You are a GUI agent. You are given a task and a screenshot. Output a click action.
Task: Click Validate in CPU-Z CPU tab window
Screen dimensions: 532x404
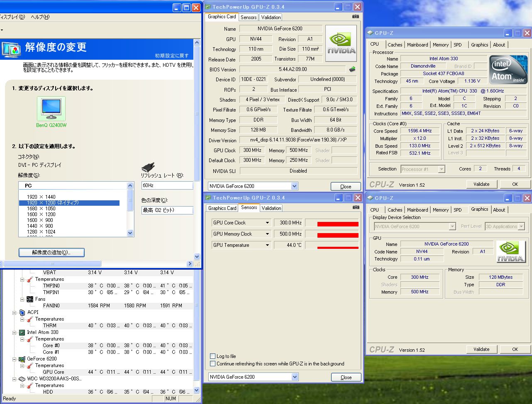click(481, 184)
